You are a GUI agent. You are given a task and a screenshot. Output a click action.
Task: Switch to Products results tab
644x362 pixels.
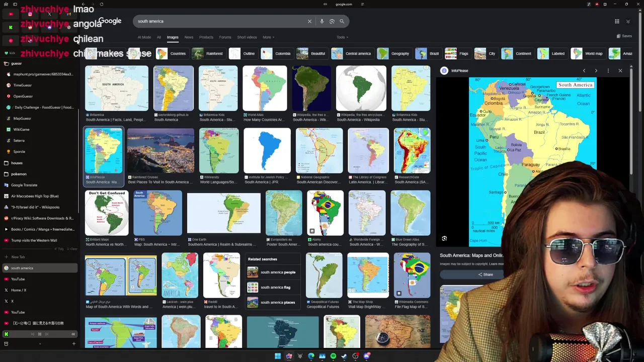point(206,37)
